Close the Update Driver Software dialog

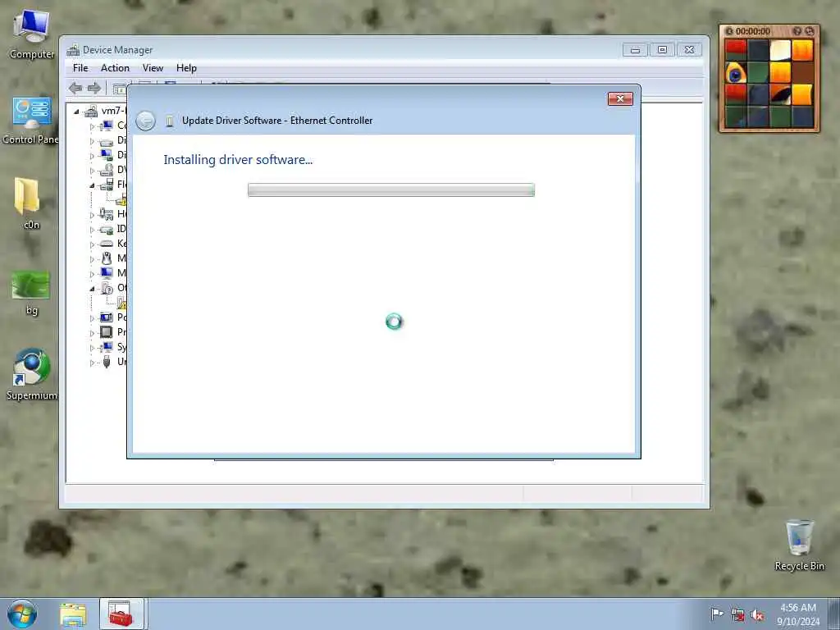click(x=620, y=98)
